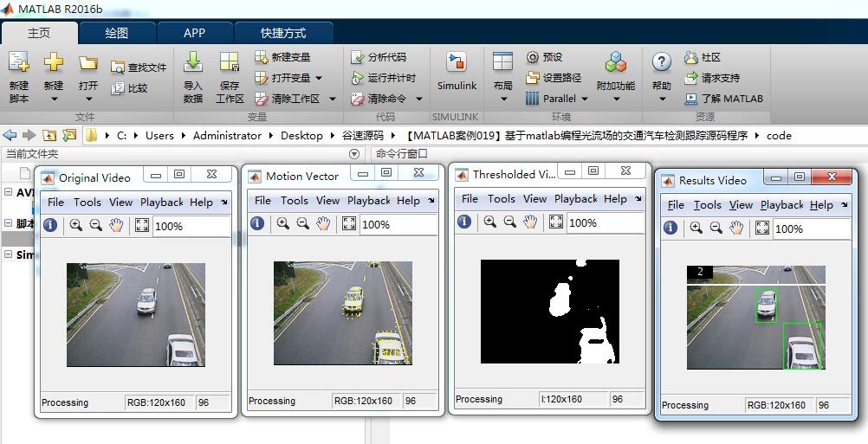Click code folder in address path
The width and height of the screenshot is (868, 444).
click(x=779, y=136)
